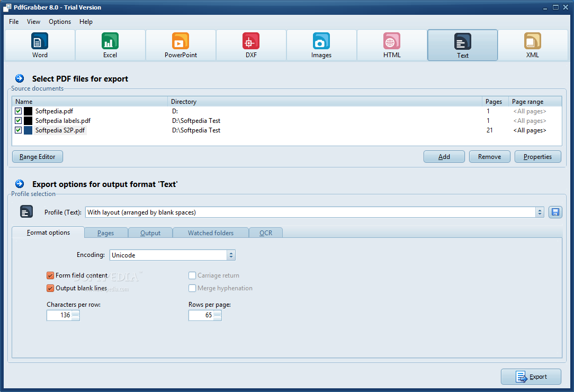Viewport: 574px width, 392px height.
Task: Switch to the Format options tab
Action: point(48,232)
